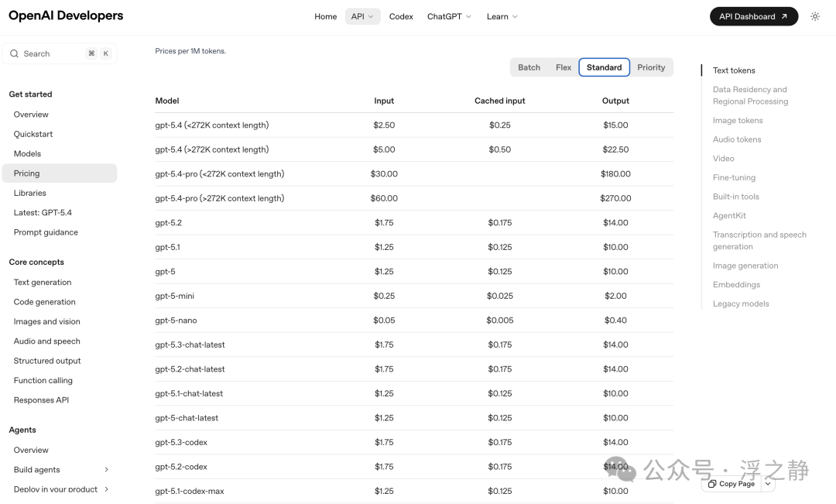Focus the Search input field
The image size is (836, 504).
[x=59, y=53]
